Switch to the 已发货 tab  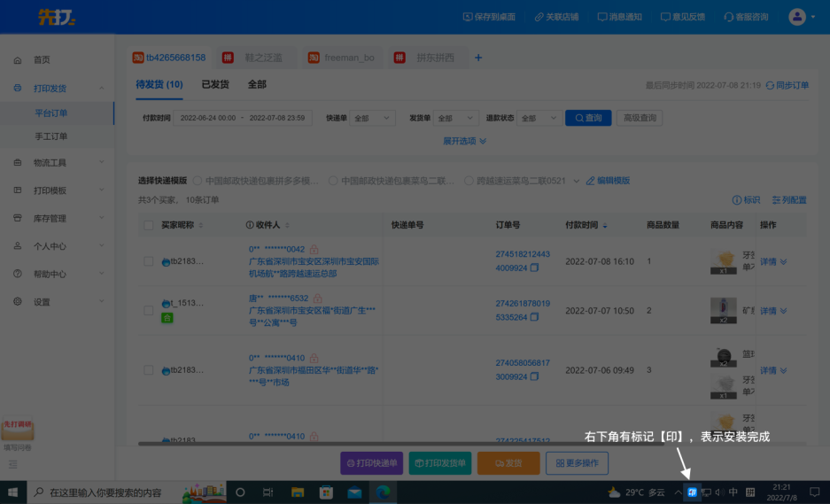(x=214, y=85)
